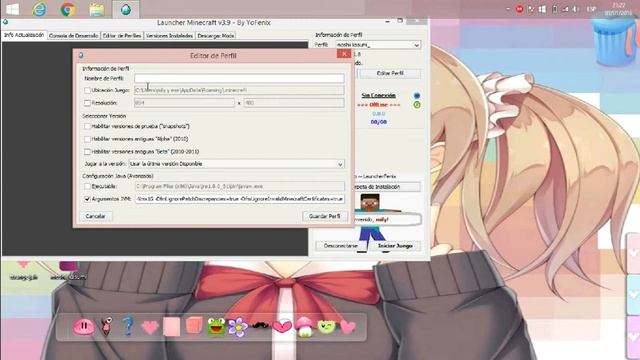Click the Argumentos JVM text field

(x=240, y=199)
